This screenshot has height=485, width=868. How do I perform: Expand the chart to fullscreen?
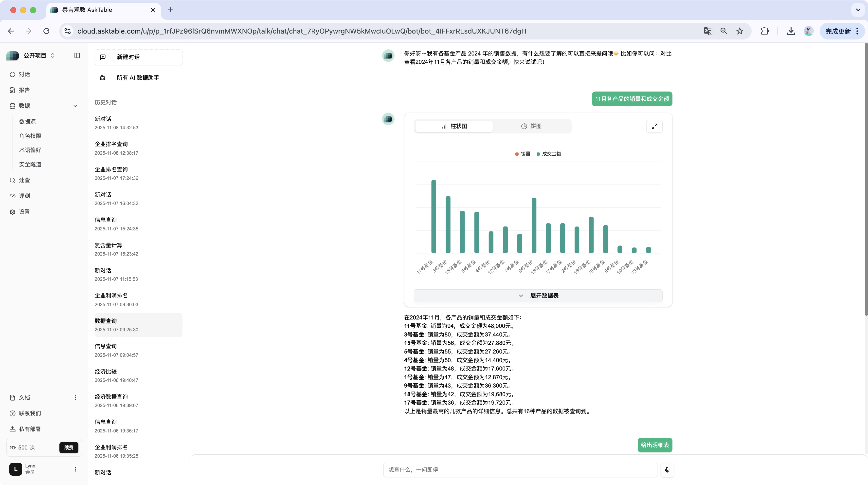click(654, 126)
